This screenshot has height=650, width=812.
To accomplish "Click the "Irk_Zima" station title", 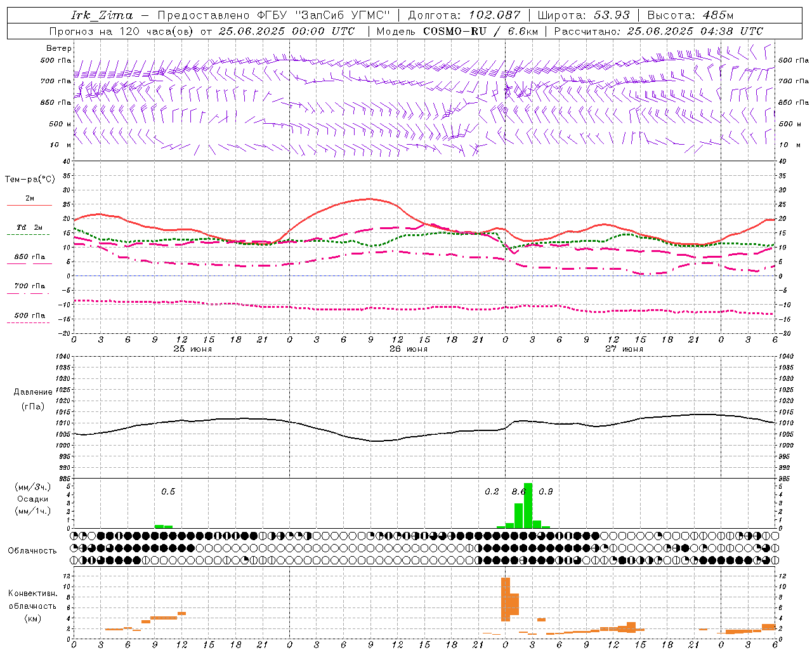I will pos(102,15).
